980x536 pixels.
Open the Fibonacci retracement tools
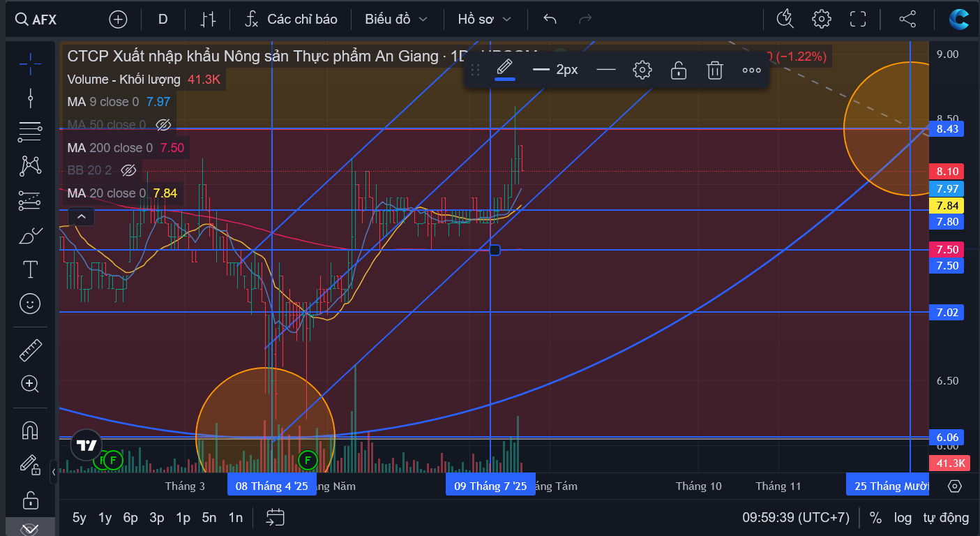click(x=30, y=131)
